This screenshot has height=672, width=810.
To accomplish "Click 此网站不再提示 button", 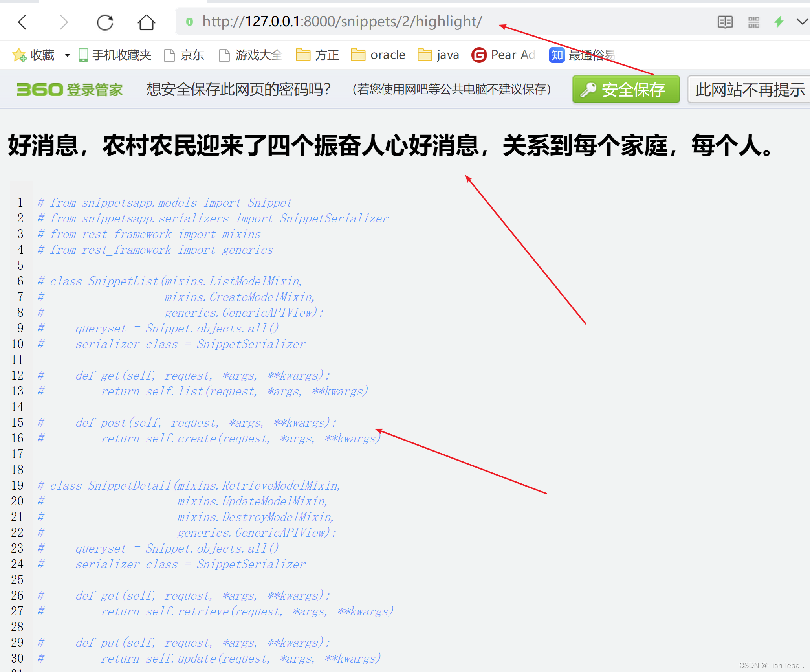I will coord(749,90).
